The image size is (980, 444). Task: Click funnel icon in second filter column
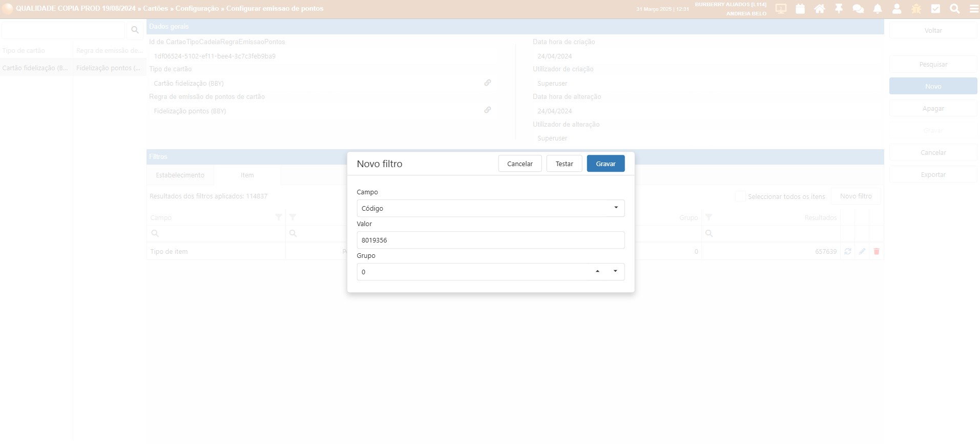coord(293,217)
